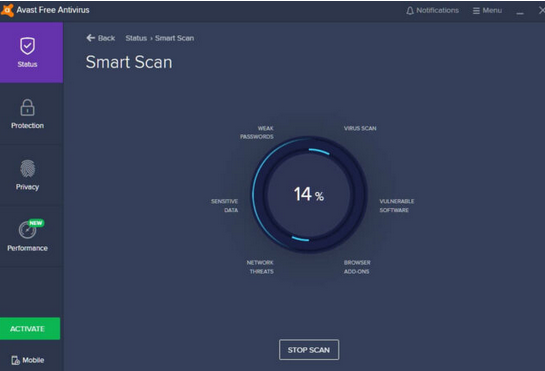545x371 pixels.
Task: Click the Browser Add-ons label
Action: (357, 267)
